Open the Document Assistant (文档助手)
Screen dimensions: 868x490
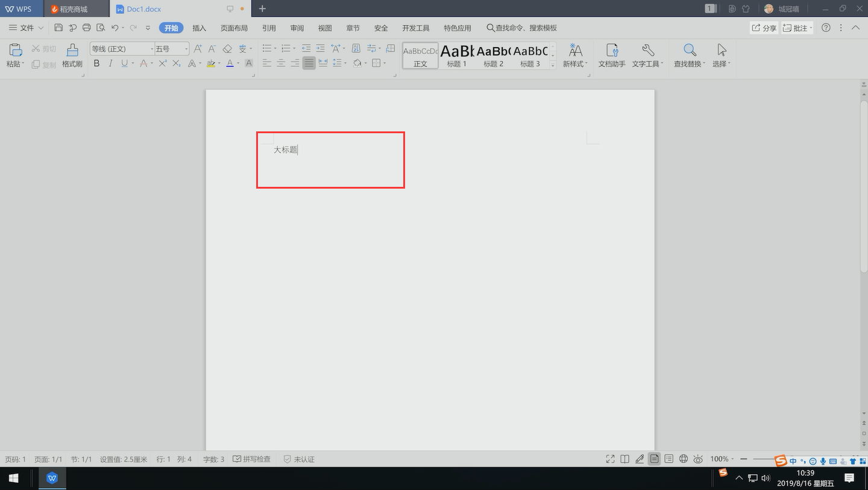coord(612,55)
